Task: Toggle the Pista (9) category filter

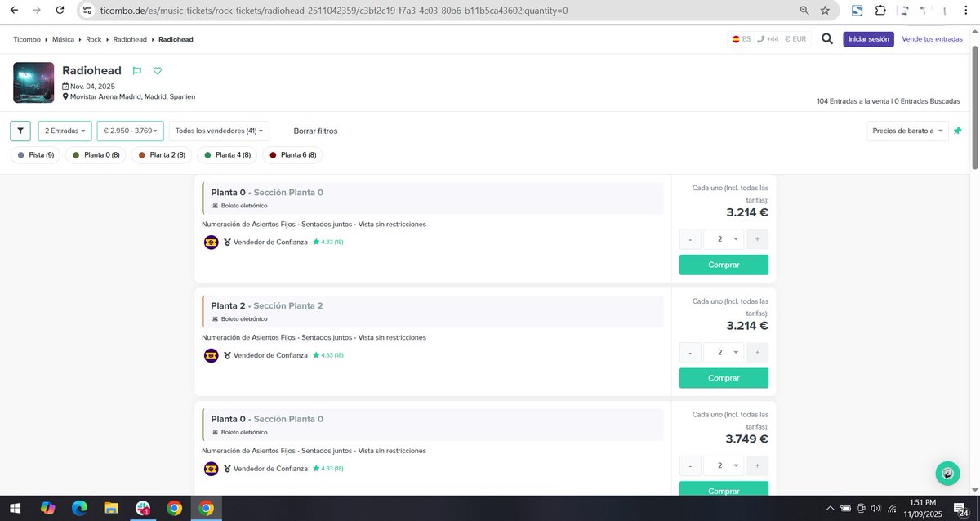Action: tap(35, 154)
